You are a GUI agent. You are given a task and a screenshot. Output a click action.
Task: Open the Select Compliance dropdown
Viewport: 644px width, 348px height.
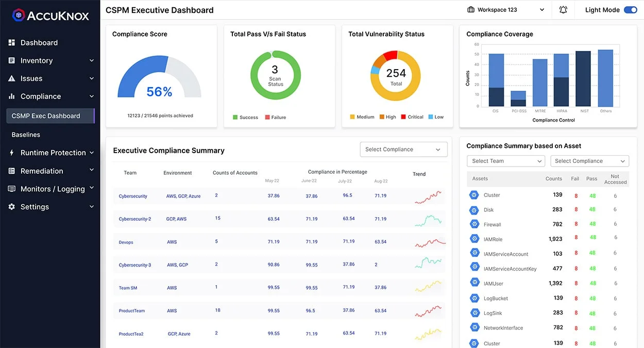point(403,149)
